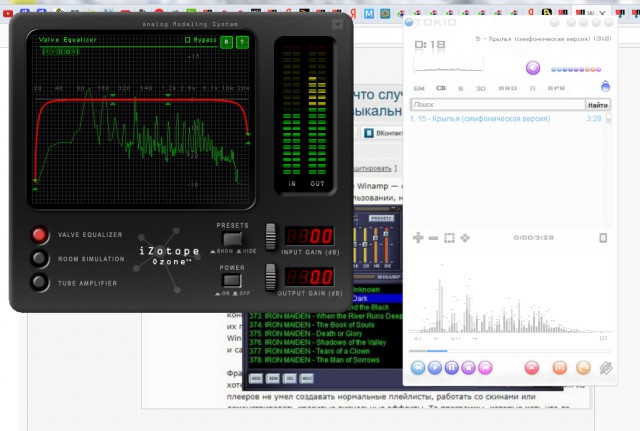The height and width of the screenshot is (431, 640).
Task: Add a track with the plus icon
Action: [x=418, y=238]
